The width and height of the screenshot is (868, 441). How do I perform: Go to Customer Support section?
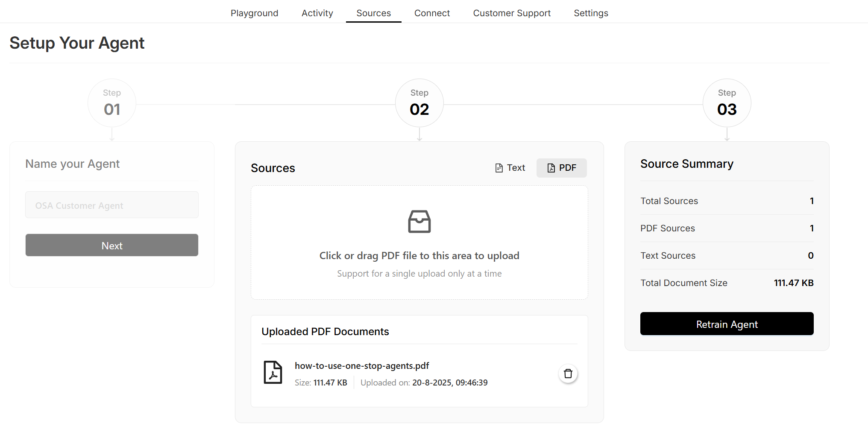pos(511,13)
